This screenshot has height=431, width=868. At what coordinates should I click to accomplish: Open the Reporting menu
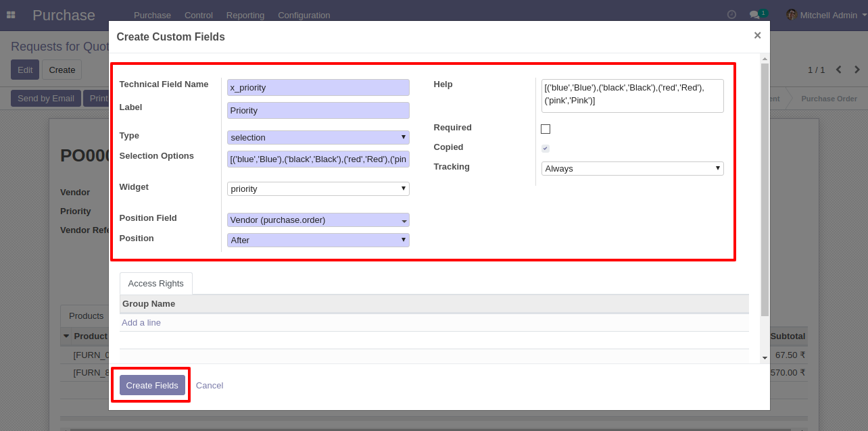[245, 15]
